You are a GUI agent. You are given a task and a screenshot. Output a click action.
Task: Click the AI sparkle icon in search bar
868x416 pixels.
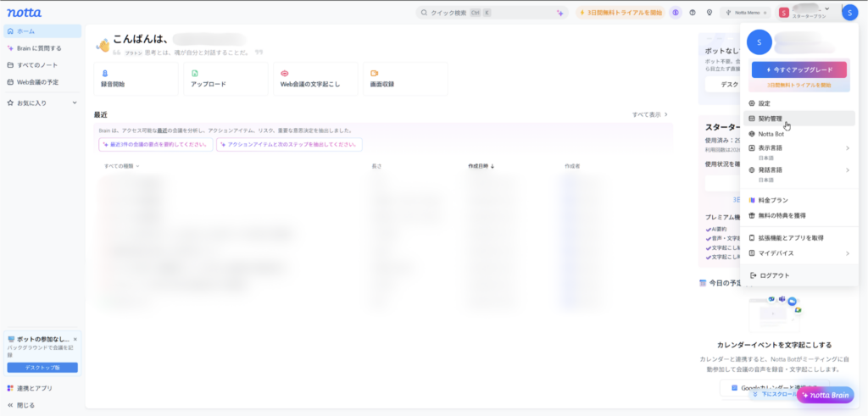(560, 13)
